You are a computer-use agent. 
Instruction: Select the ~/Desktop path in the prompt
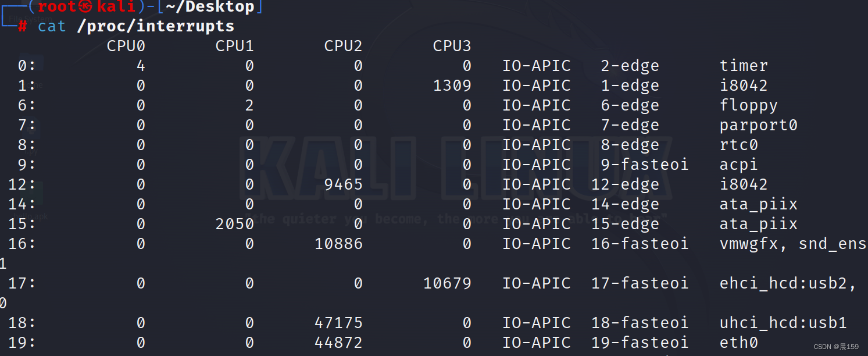tap(209, 7)
